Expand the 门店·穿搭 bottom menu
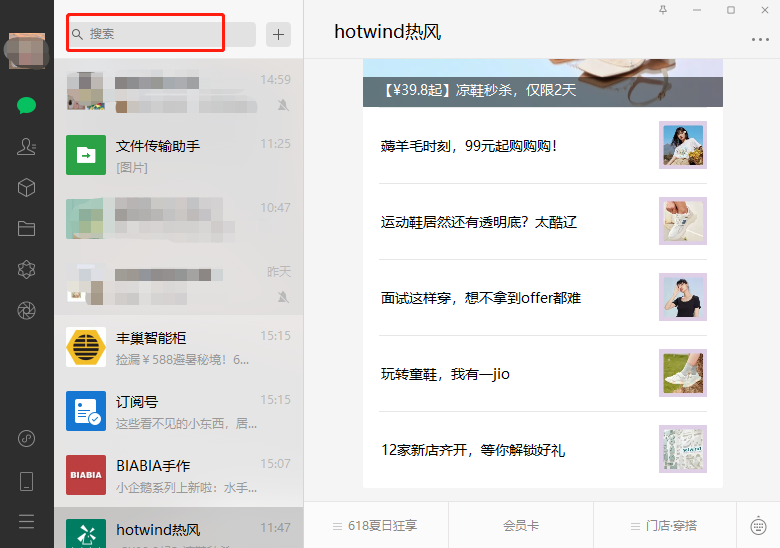780x548 pixels. pyautogui.click(x=665, y=526)
